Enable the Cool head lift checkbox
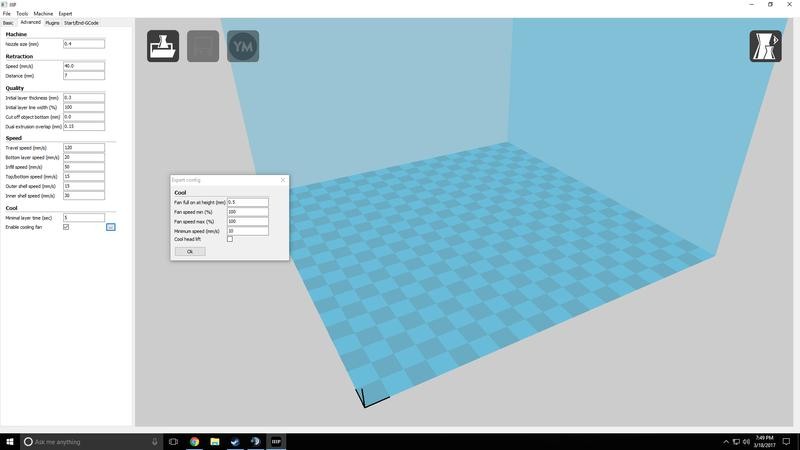Screen dimensions: 800x450 coord(230,239)
